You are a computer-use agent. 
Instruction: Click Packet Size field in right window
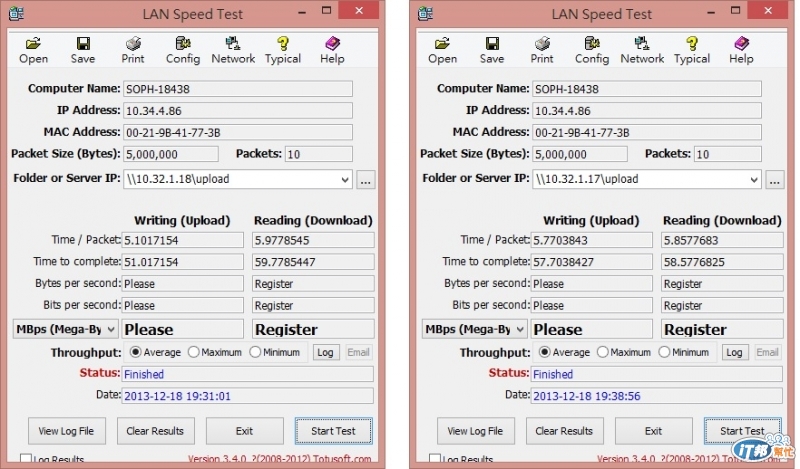580,154
